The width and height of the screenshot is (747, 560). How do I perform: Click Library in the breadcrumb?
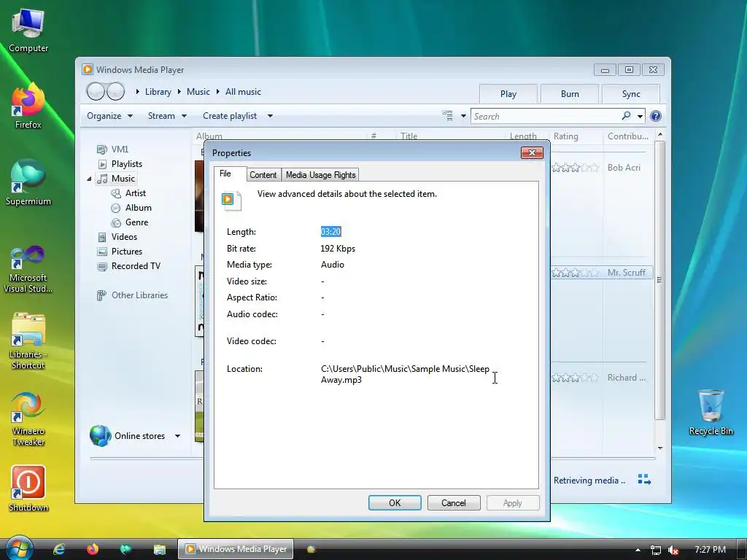click(158, 91)
